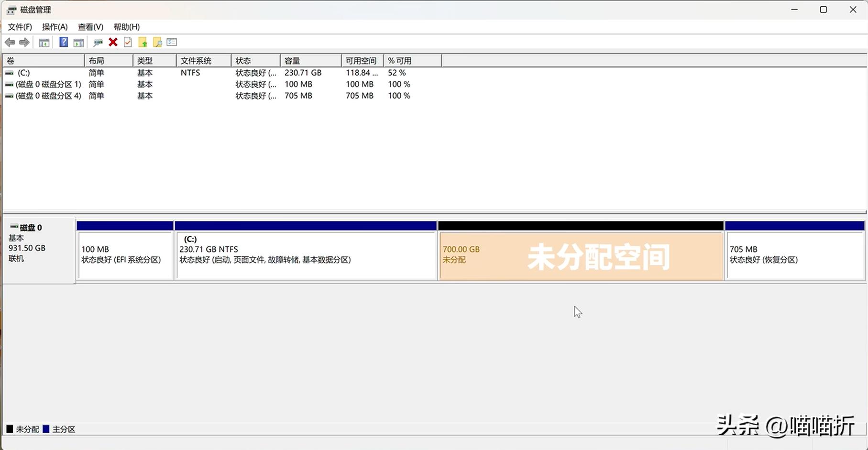
Task: Click the forward navigation arrow
Action: (24, 42)
